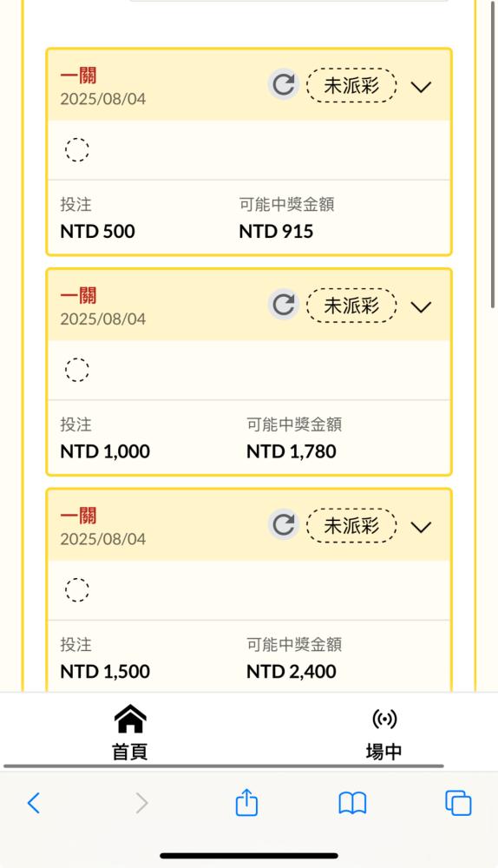Refresh the NTD 500 bet card
Image resolution: width=498 pixels, height=868 pixels.
coord(284,85)
